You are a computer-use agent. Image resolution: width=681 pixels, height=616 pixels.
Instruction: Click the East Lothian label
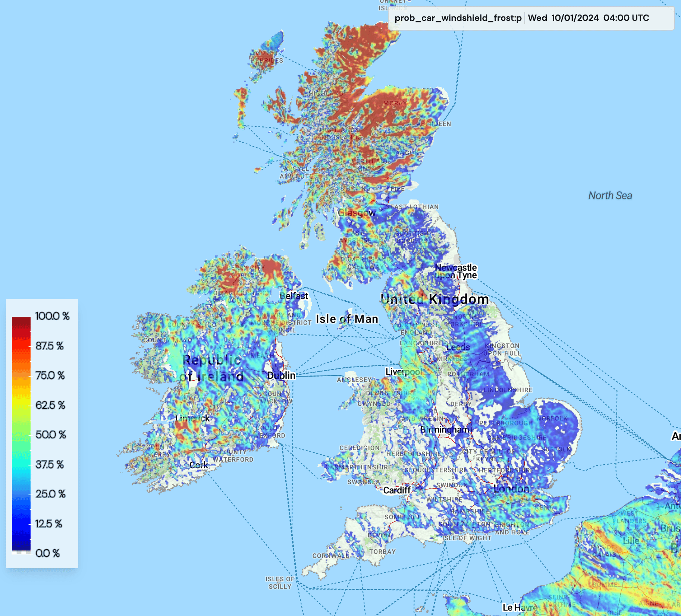414,207
